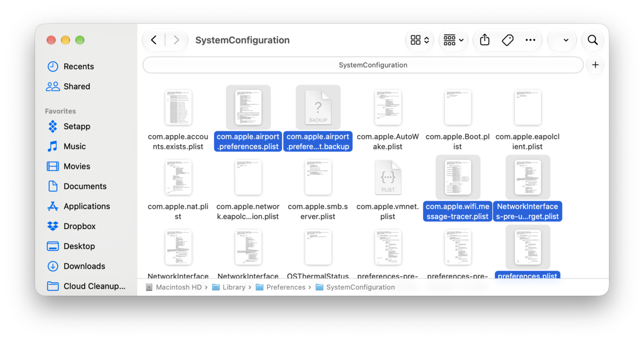
Task: Click the Movies filmstrip icon
Action: coord(53,166)
